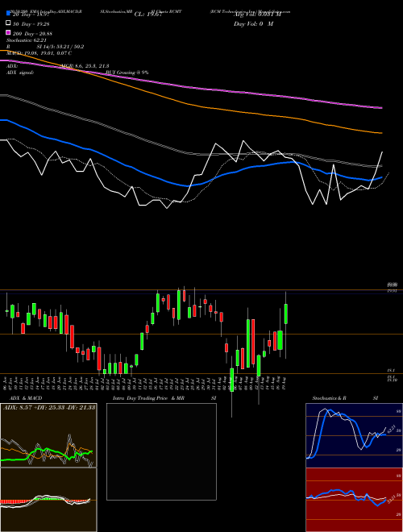Click the white 50 Day EMA legend swatch
The image size is (403, 532).
click(8, 23)
